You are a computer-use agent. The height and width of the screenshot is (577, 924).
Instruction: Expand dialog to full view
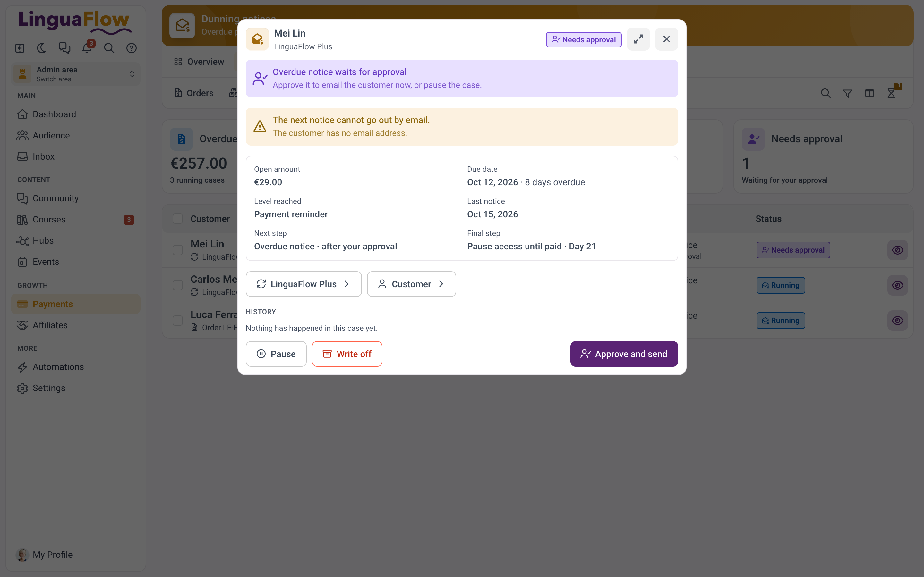point(638,39)
